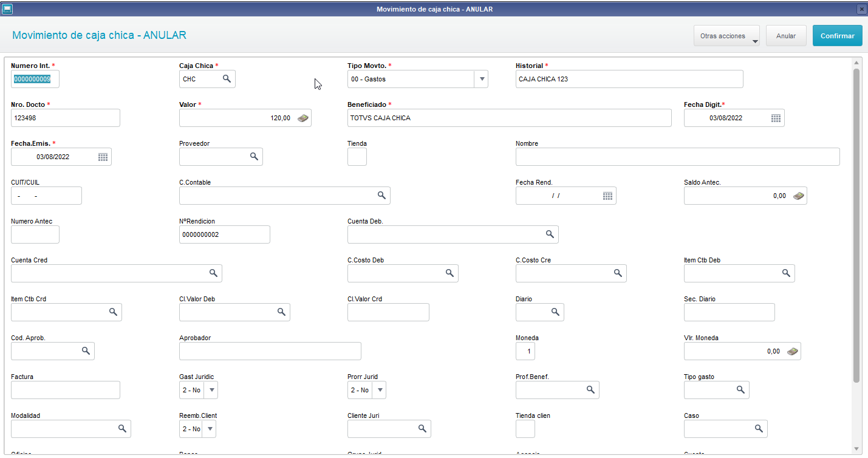Click Confirmar button
868x458 pixels.
(x=838, y=36)
